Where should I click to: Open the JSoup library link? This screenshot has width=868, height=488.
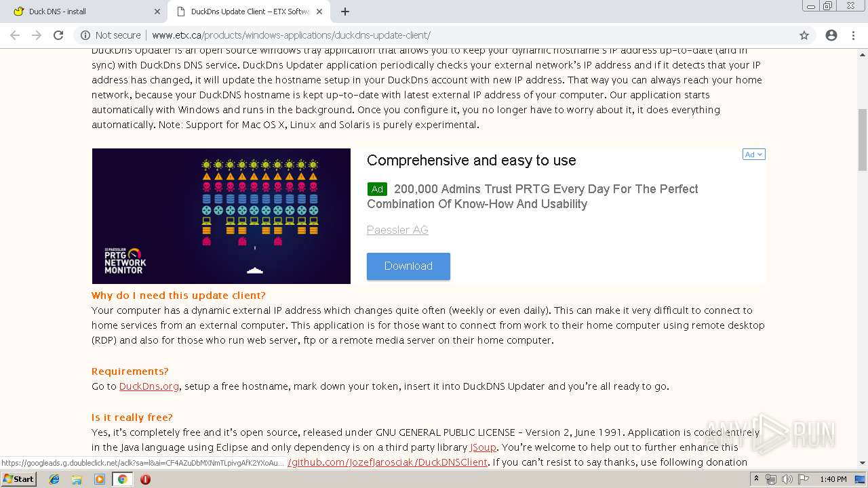click(x=483, y=447)
